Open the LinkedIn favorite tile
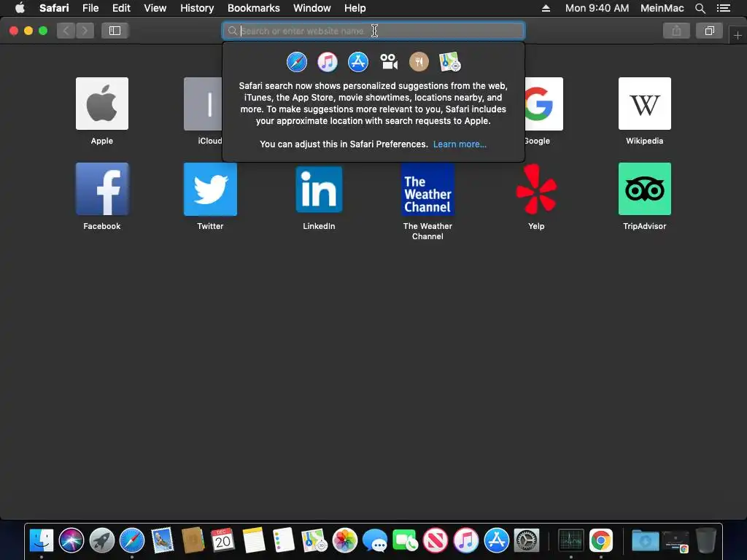This screenshot has width=747, height=560. (x=319, y=189)
